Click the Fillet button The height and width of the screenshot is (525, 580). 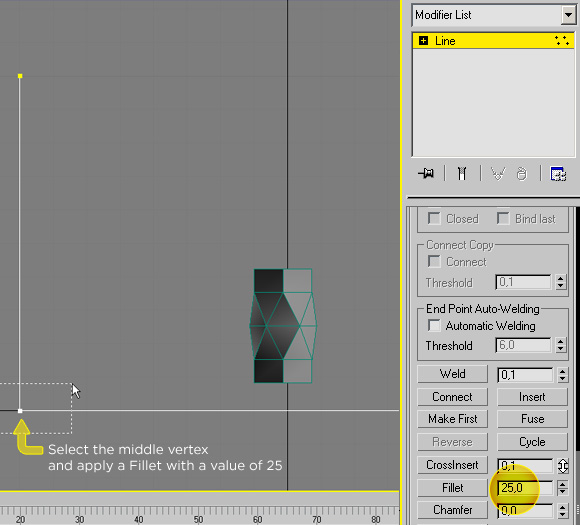point(452,488)
